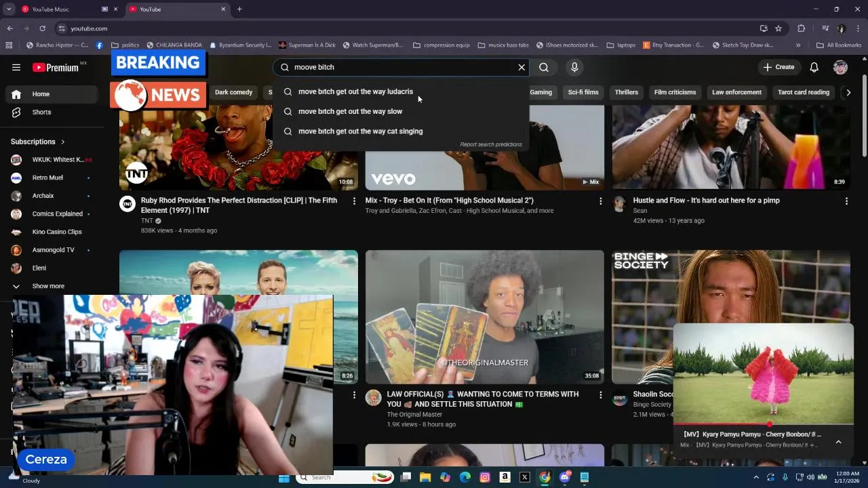Reload the page
The image size is (868, 488).
pyautogui.click(x=42, y=28)
